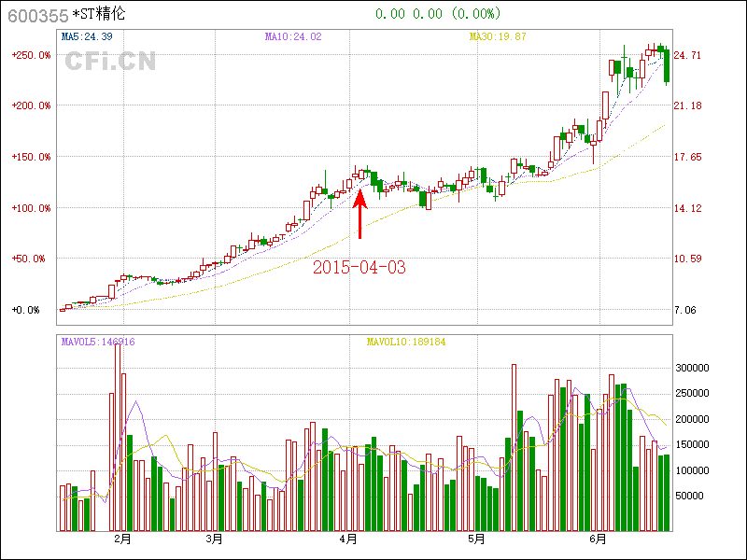Click the MAVOL10:189184 volume label
This screenshot has height=560, width=747.
pyautogui.click(x=406, y=342)
